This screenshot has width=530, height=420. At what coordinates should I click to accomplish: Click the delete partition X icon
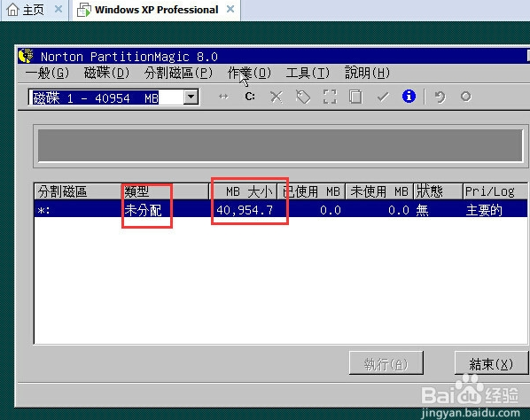[x=277, y=97]
